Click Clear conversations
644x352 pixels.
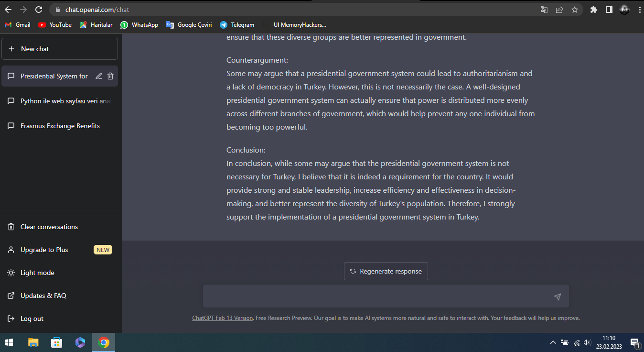pyautogui.click(x=60, y=227)
